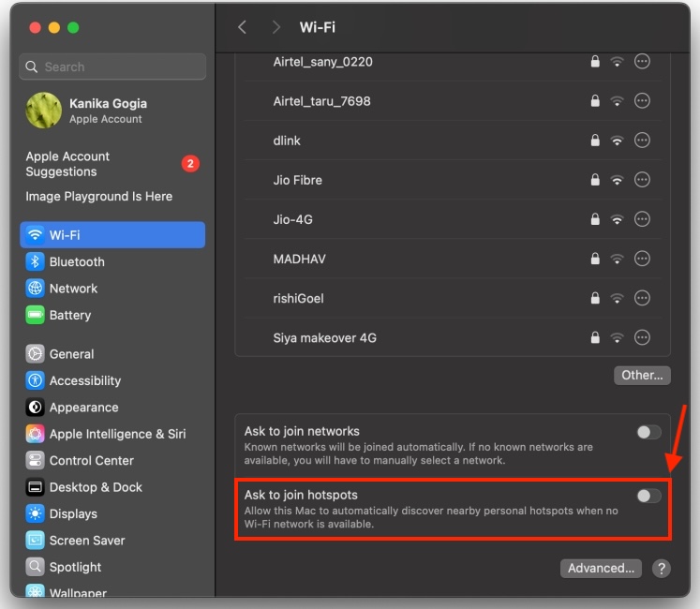This screenshot has height=609, width=700.
Task: Click the Other... network button
Action: (x=642, y=375)
